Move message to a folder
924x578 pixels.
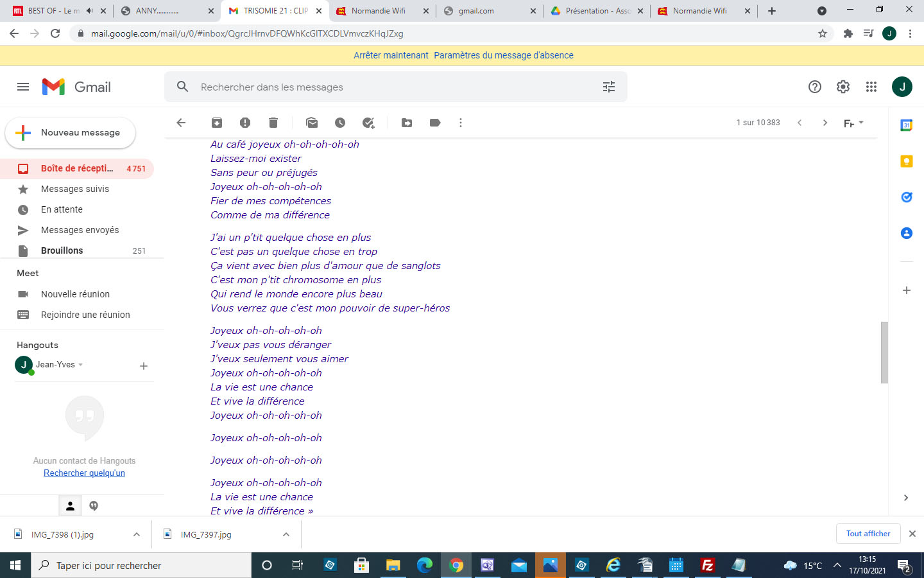pos(407,123)
